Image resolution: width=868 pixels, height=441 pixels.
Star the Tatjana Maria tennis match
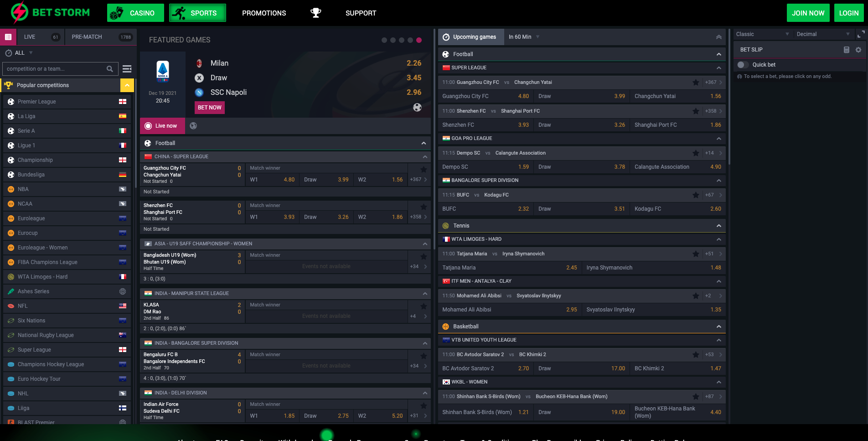coord(696,254)
